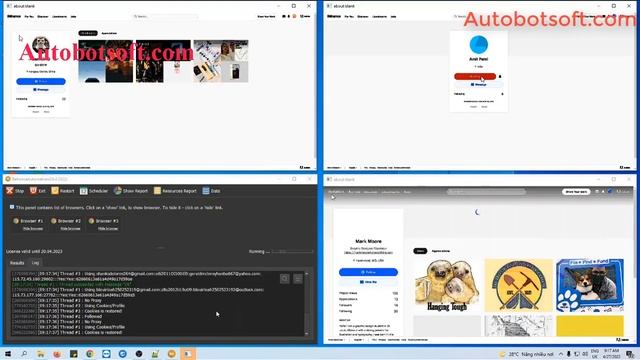Click the Exit toolbar icon

point(33,191)
